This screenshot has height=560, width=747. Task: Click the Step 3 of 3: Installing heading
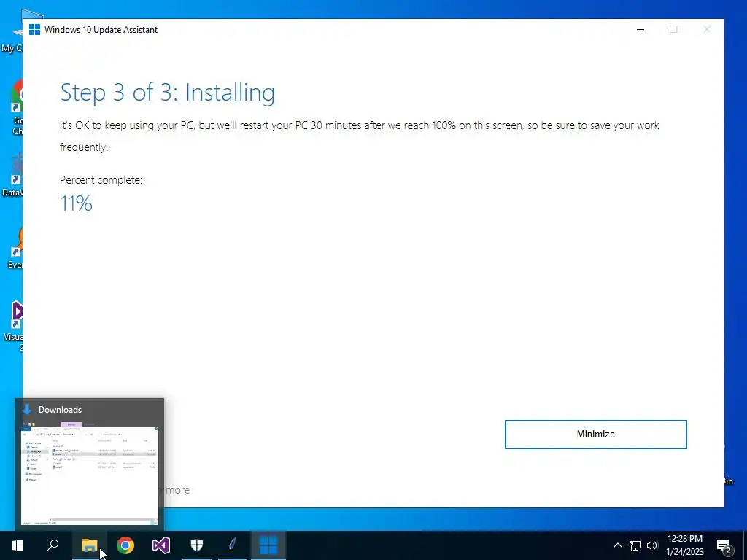(167, 93)
